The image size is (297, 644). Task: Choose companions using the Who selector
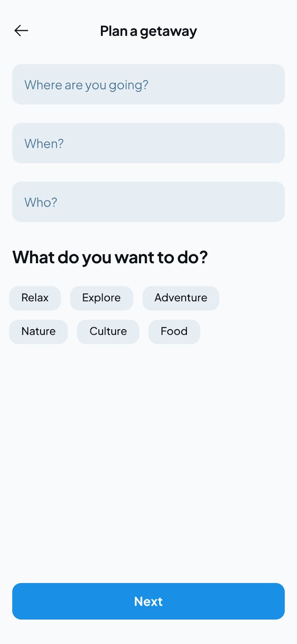(x=148, y=202)
